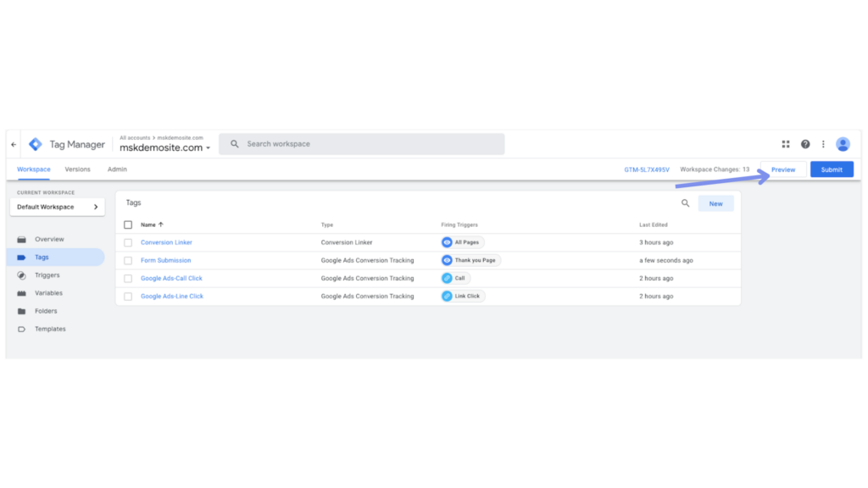Switch to the Workspace tab
This screenshot has height=488, width=868.
pyautogui.click(x=34, y=169)
